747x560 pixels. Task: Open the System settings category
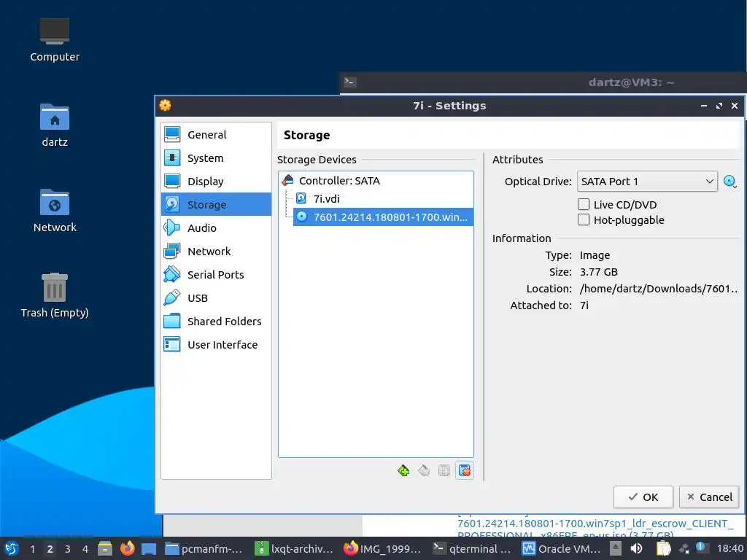tap(216, 158)
